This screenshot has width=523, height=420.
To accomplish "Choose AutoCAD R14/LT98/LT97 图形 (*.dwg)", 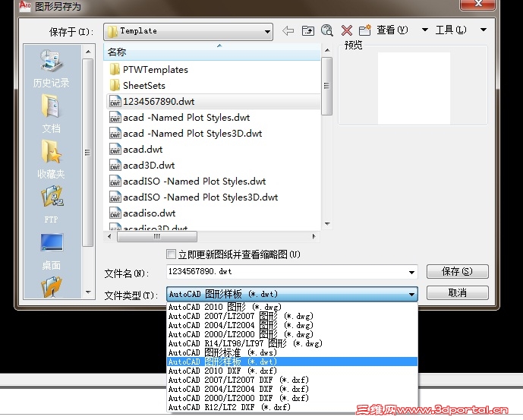I will click(291, 343).
